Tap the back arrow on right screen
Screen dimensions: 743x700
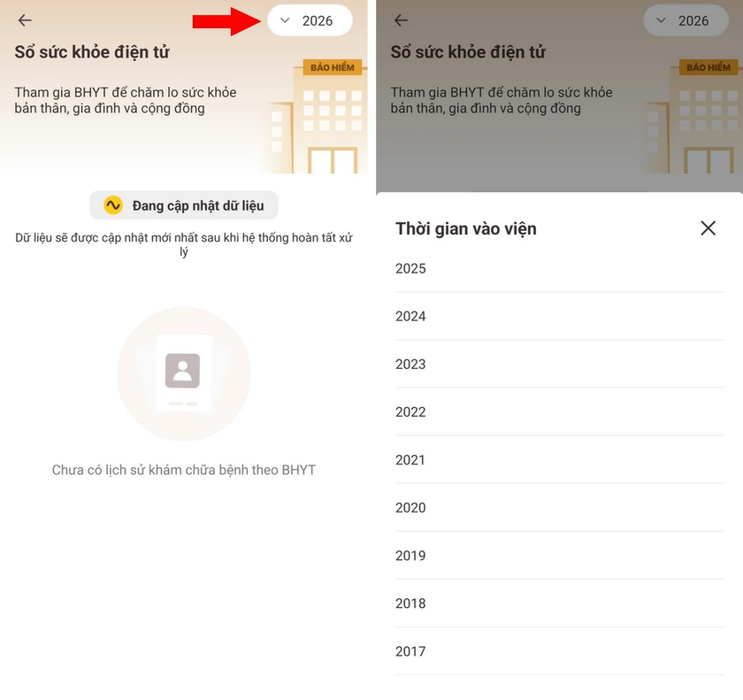(x=401, y=20)
